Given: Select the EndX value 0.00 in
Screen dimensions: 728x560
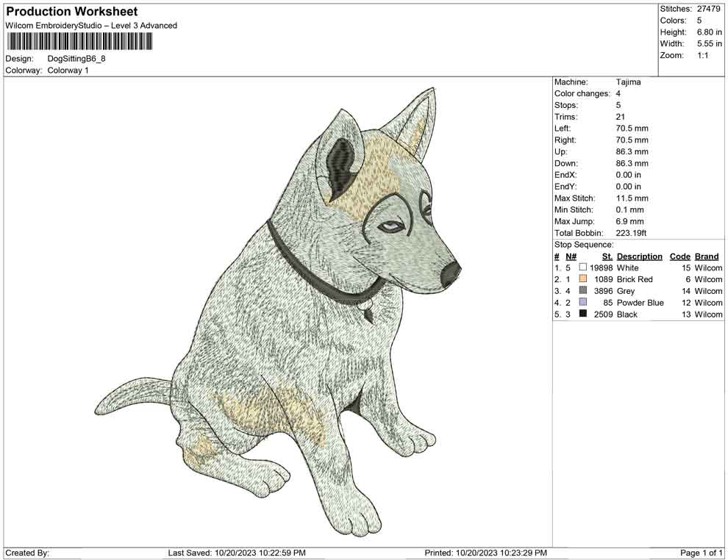Looking at the screenshot, I should point(628,175).
